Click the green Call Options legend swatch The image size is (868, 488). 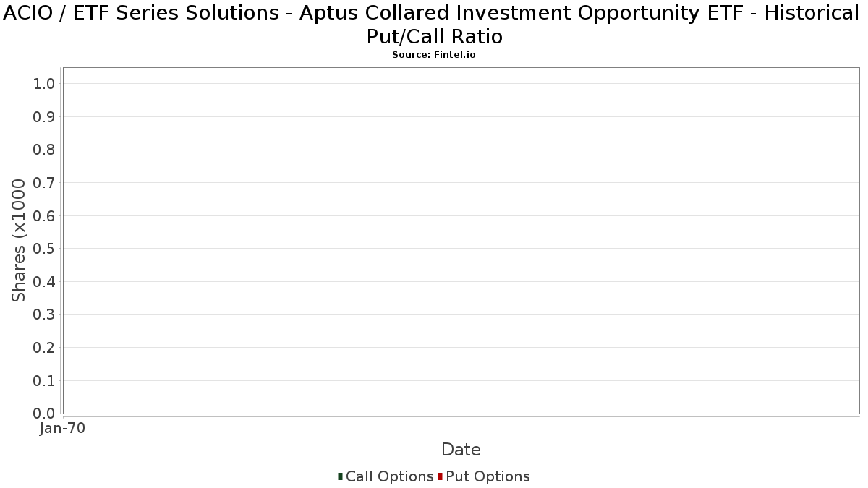pyautogui.click(x=340, y=476)
